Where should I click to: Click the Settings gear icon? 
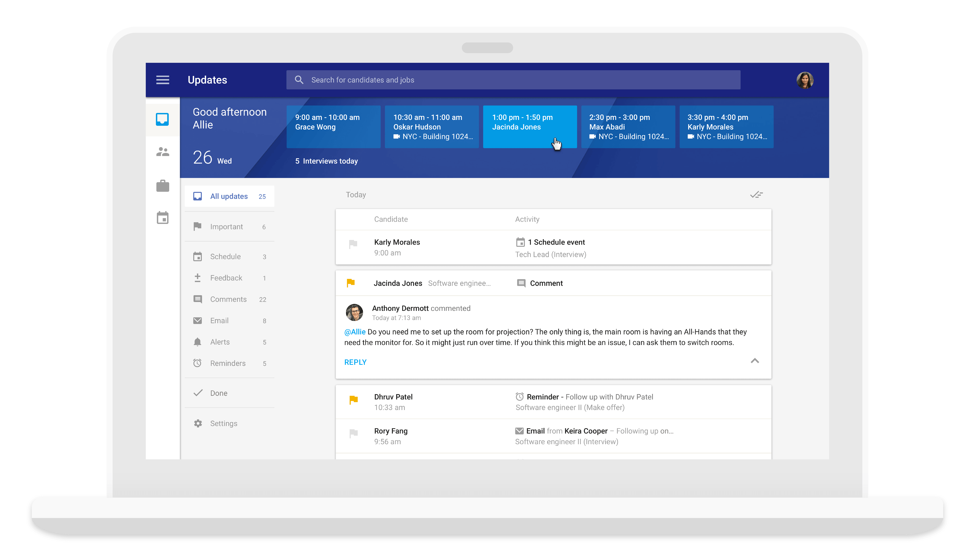(198, 423)
